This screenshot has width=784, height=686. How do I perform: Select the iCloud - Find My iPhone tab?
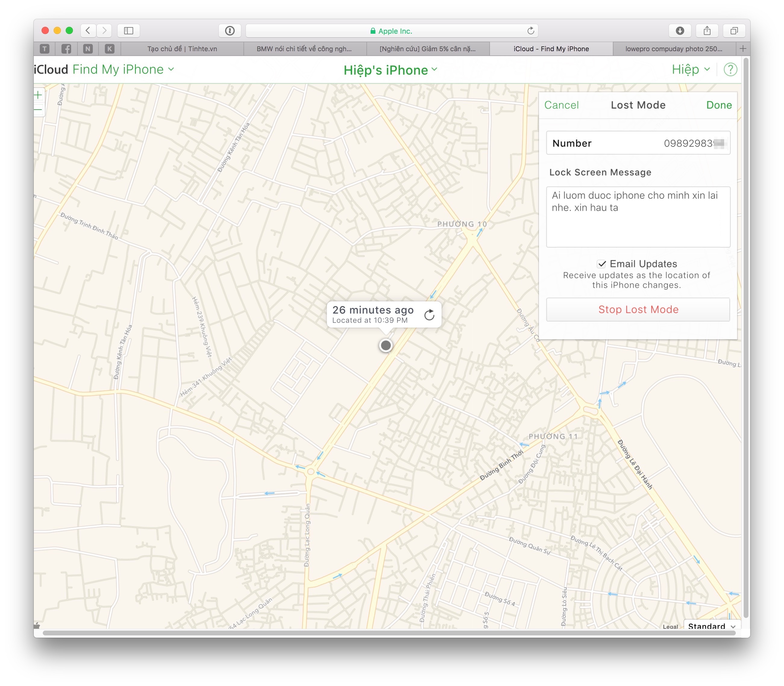[x=551, y=48]
